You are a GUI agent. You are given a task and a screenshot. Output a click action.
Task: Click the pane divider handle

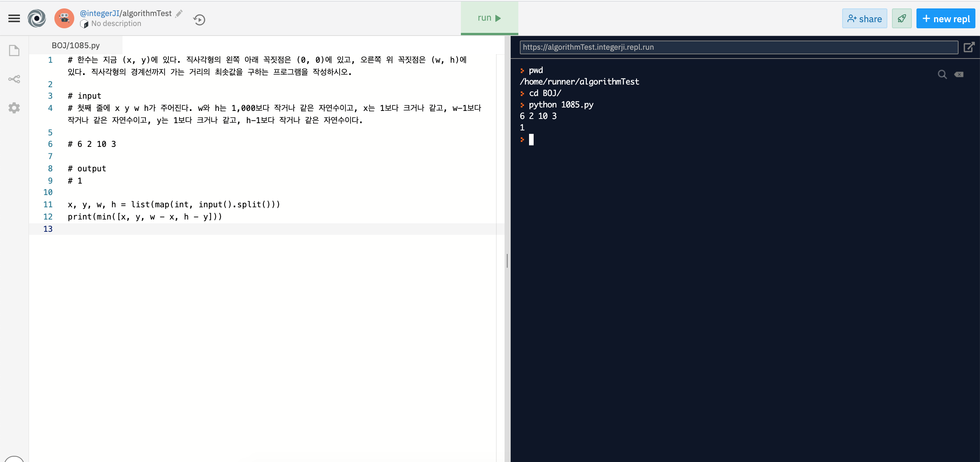pyautogui.click(x=507, y=261)
